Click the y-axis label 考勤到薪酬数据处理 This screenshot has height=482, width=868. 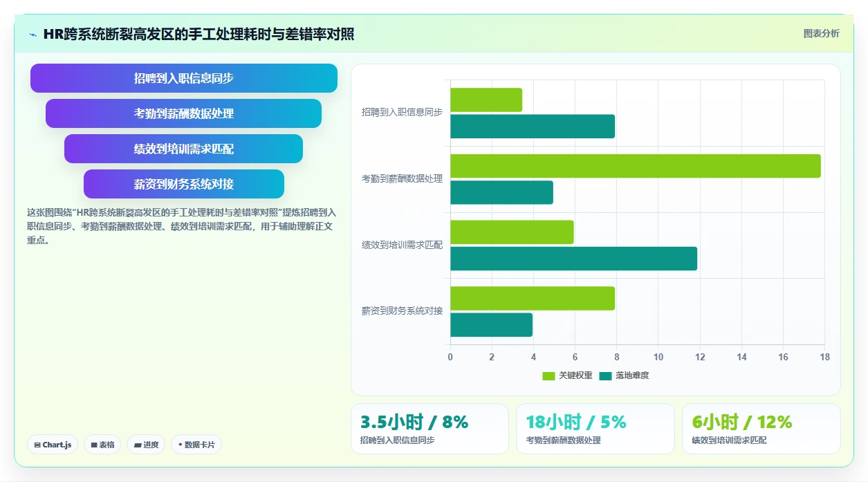click(402, 178)
